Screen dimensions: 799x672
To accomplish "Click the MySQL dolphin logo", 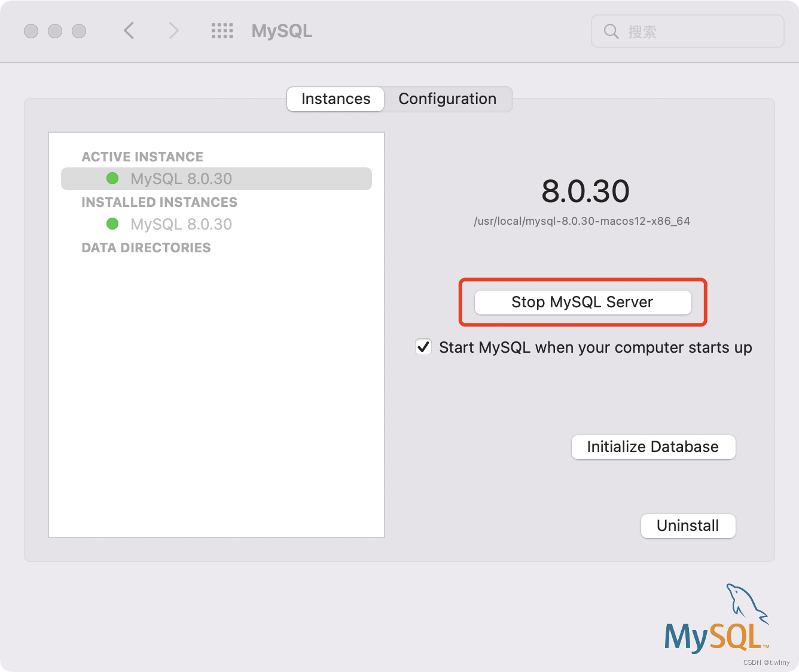I will 716,618.
